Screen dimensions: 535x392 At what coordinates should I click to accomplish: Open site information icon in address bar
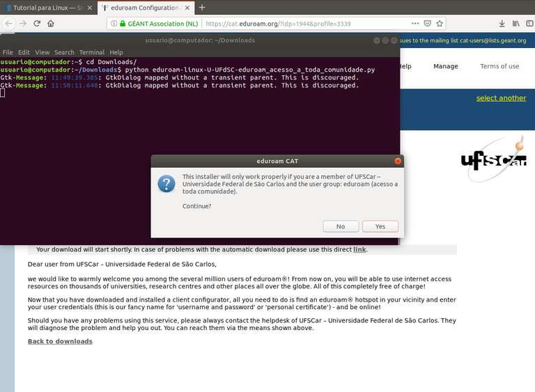(114, 24)
